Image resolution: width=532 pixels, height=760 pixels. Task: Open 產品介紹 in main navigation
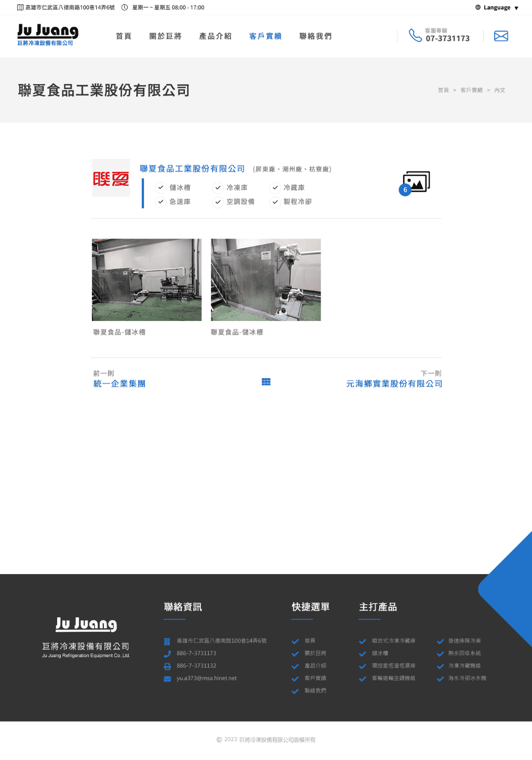coord(215,36)
